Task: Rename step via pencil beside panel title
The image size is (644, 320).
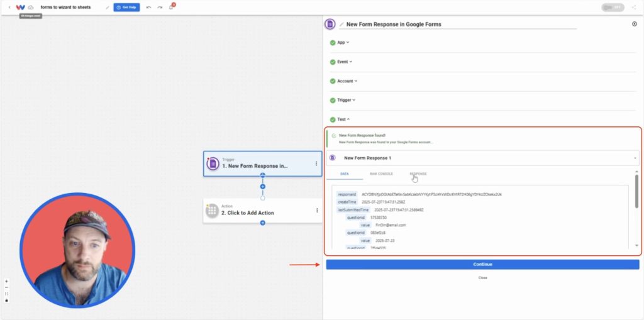Action: pyautogui.click(x=341, y=25)
